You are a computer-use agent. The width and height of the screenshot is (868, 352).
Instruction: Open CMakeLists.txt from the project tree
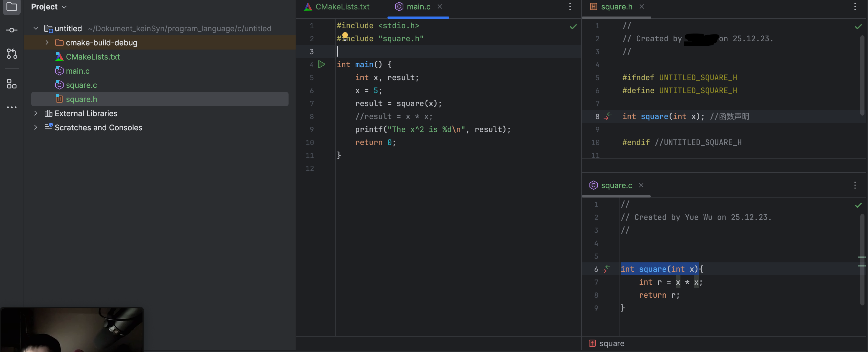click(x=93, y=57)
